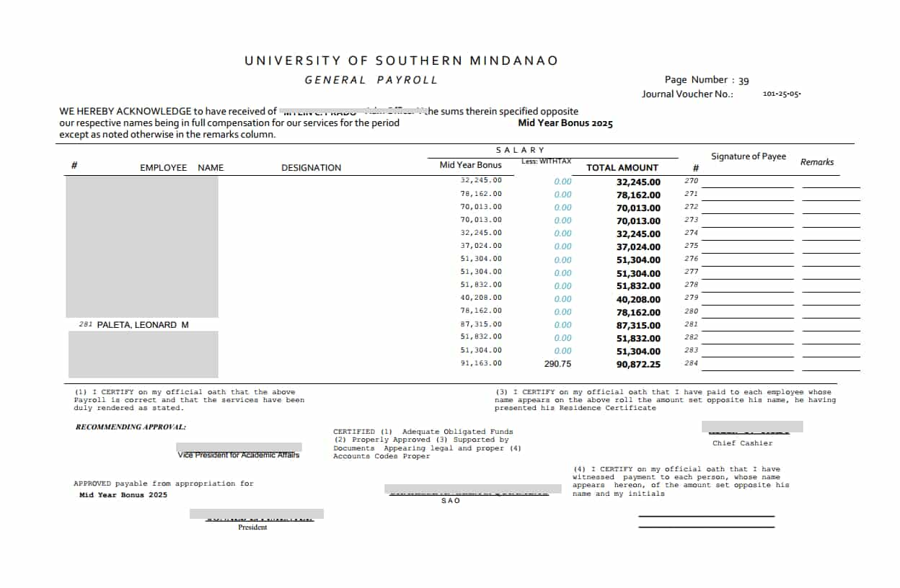The height and width of the screenshot is (588, 900).
Task: Click the EMPLOYEE NAME column header
Action: click(182, 168)
